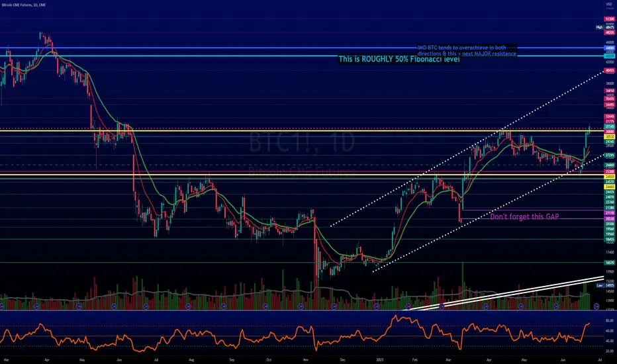Click the contract rollover marker in late October 2022
The height and width of the screenshot is (364, 617).
click(x=301, y=306)
